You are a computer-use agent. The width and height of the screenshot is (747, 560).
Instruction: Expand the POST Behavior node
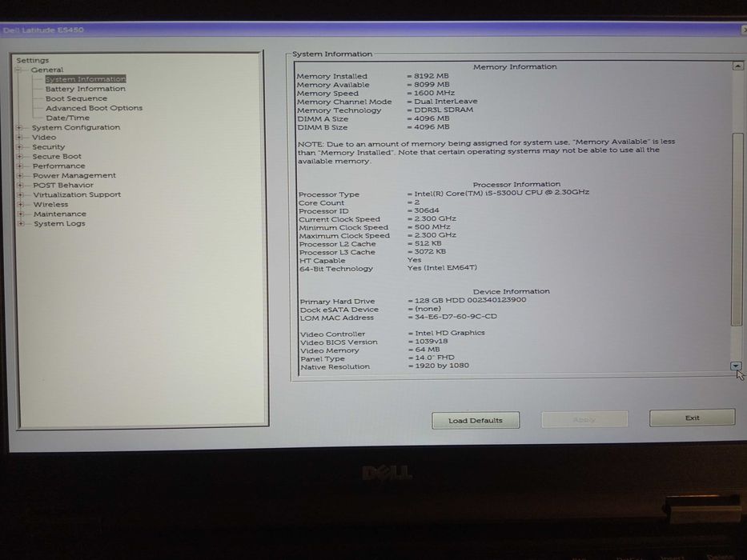[x=20, y=185]
